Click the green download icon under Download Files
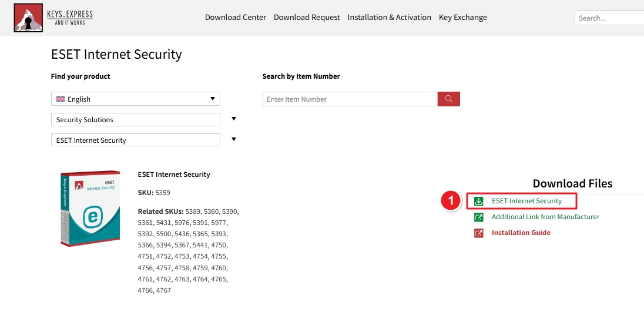 pos(479,202)
